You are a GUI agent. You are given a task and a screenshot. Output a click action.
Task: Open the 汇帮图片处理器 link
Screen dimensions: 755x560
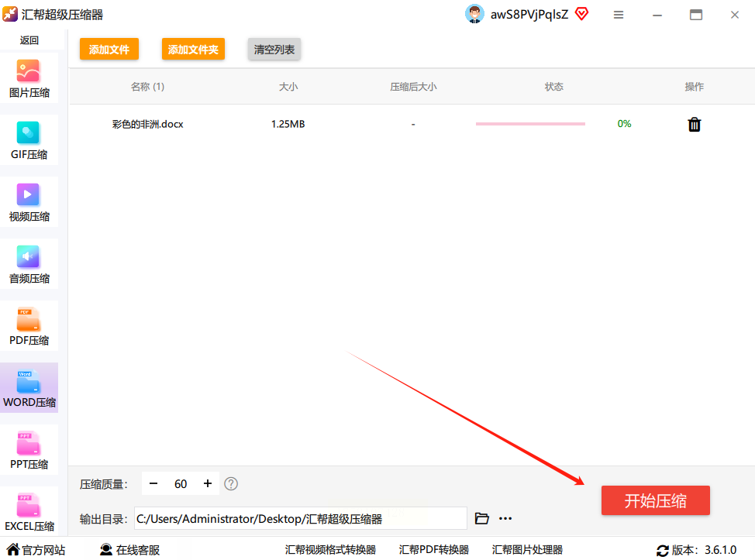click(527, 550)
